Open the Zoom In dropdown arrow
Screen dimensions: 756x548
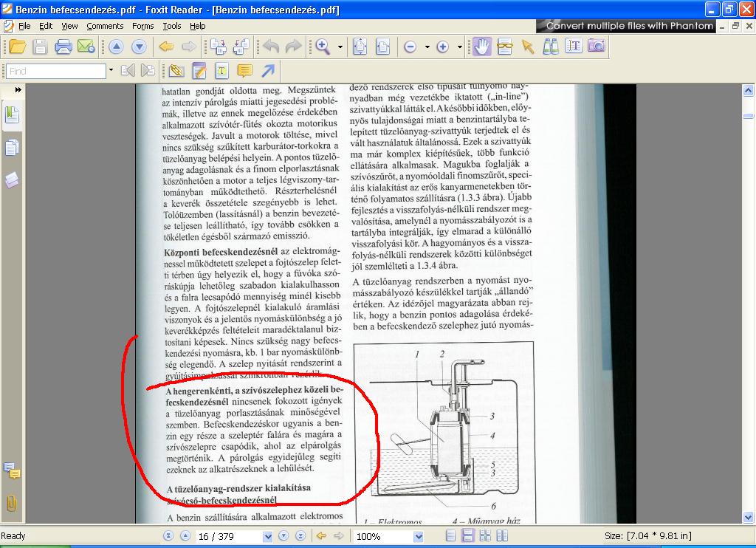pos(459,47)
